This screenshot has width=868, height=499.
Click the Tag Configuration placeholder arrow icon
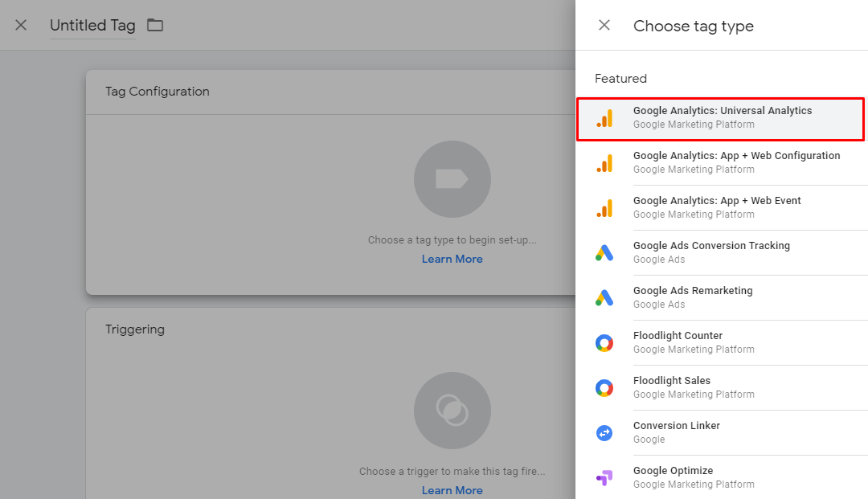(452, 179)
